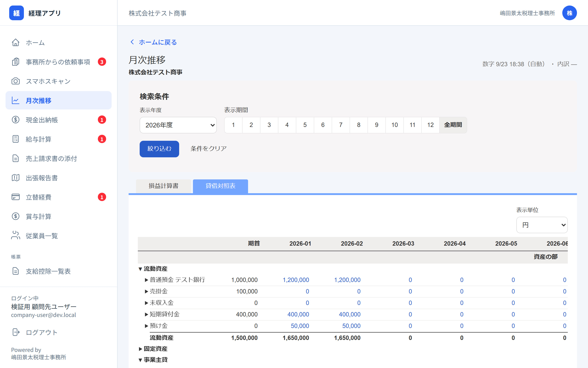
Task: Open スマホスキャン camera icon
Action: point(16,81)
